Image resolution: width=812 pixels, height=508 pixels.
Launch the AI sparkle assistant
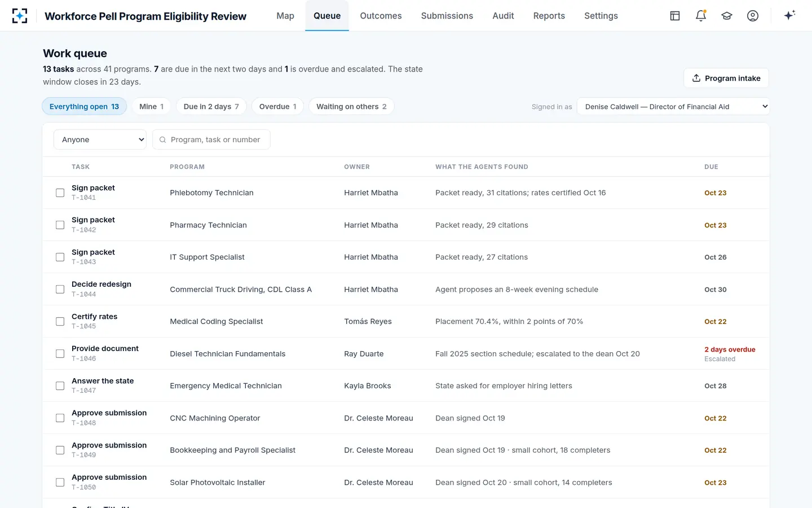789,16
